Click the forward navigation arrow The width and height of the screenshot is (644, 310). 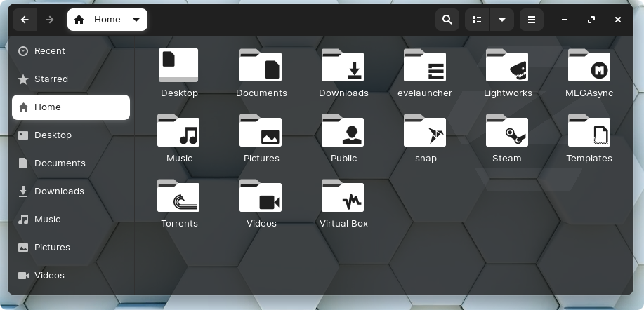tap(49, 20)
